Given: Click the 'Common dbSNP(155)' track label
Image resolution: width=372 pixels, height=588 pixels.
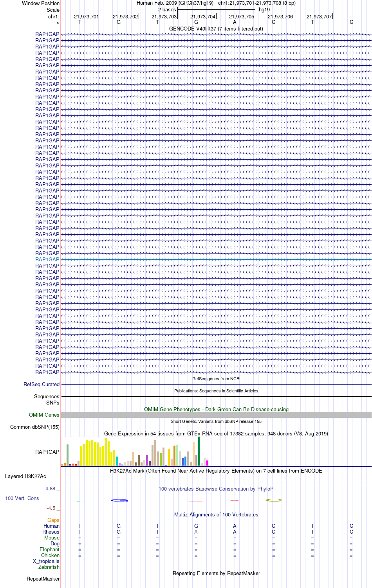Looking at the screenshot, I should (x=35, y=427).
